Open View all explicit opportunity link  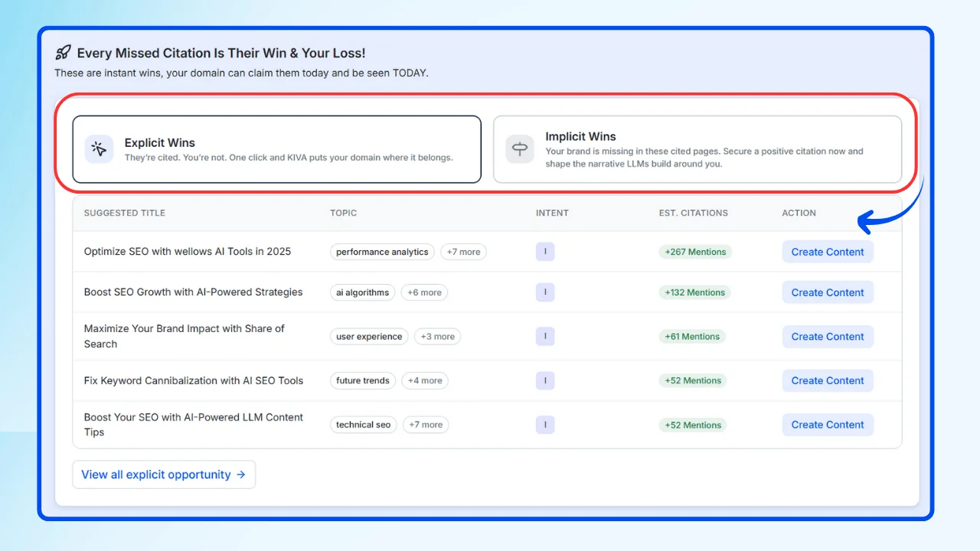pyautogui.click(x=163, y=474)
